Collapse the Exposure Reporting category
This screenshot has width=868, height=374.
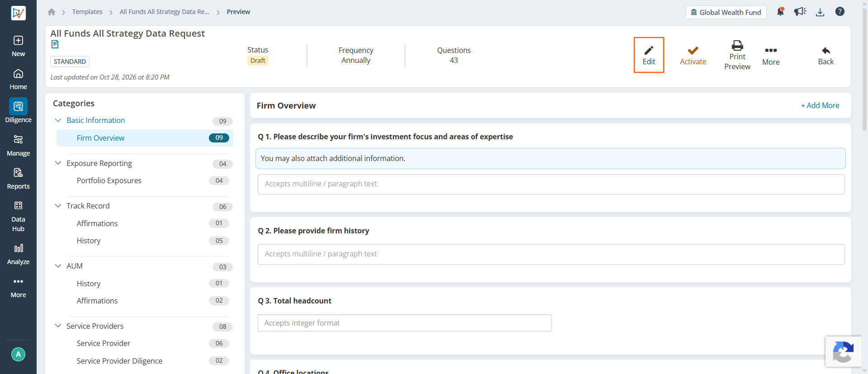click(58, 163)
